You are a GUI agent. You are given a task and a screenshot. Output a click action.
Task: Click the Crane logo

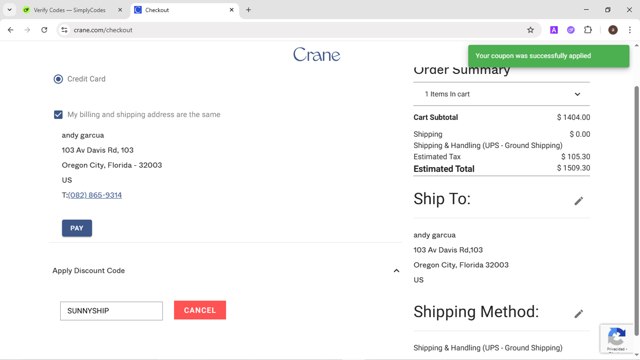click(316, 55)
